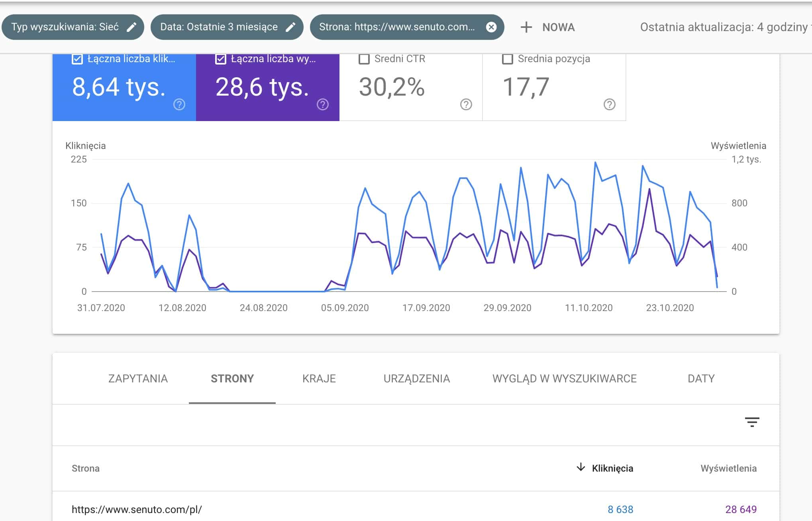Click the 28 649 impressions value

pos(741,509)
